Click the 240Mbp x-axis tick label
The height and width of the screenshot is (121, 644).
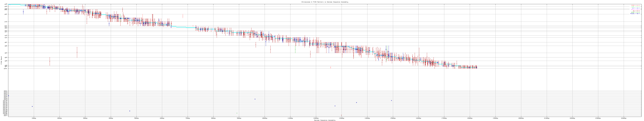pyautogui.click(x=623, y=118)
